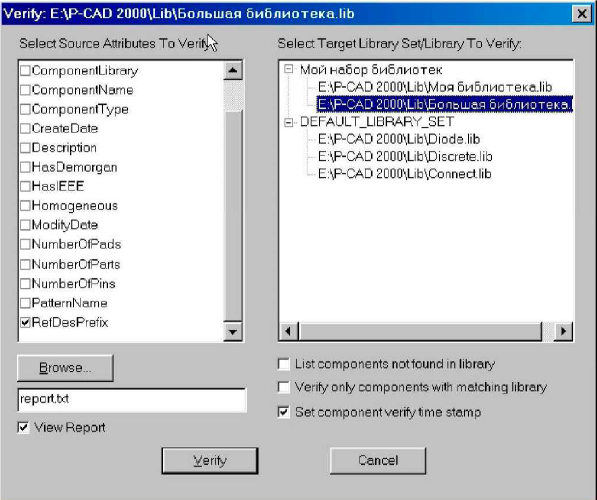Open the Browse file dialog
This screenshot has width=597, height=500.
[65, 368]
